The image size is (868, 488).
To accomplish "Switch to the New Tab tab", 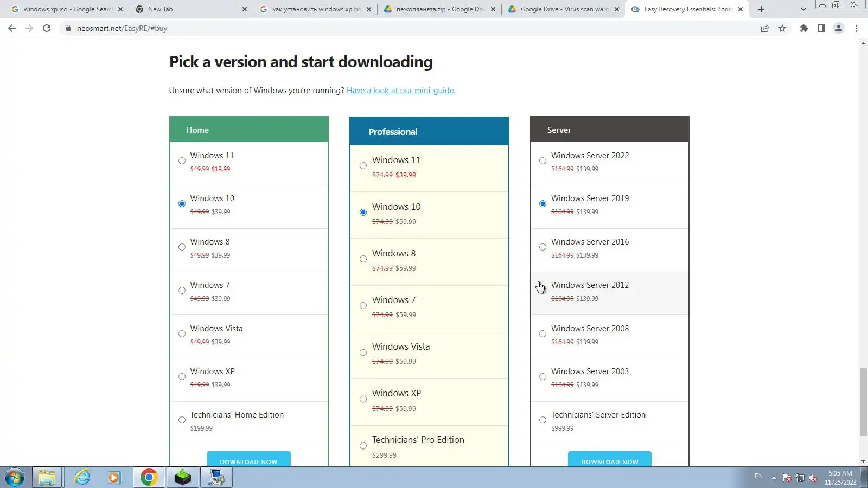I will click(x=191, y=9).
